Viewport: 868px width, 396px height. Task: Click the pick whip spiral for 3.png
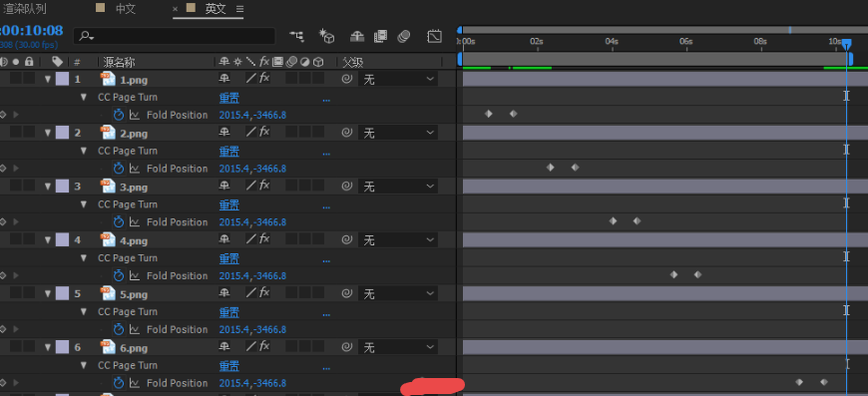[346, 187]
